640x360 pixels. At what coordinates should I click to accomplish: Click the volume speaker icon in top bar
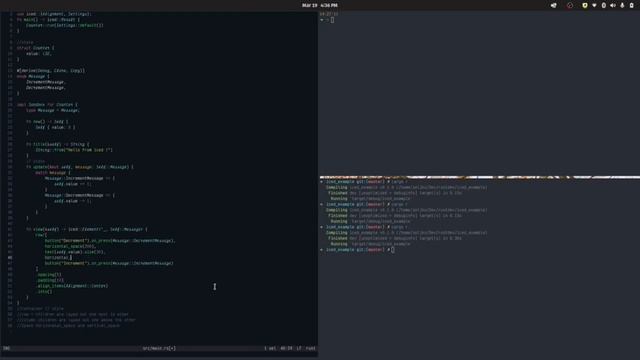click(613, 5)
